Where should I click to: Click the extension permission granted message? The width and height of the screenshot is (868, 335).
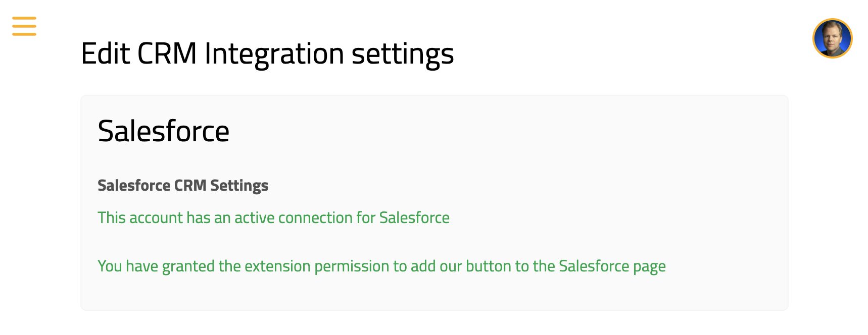pos(381,266)
